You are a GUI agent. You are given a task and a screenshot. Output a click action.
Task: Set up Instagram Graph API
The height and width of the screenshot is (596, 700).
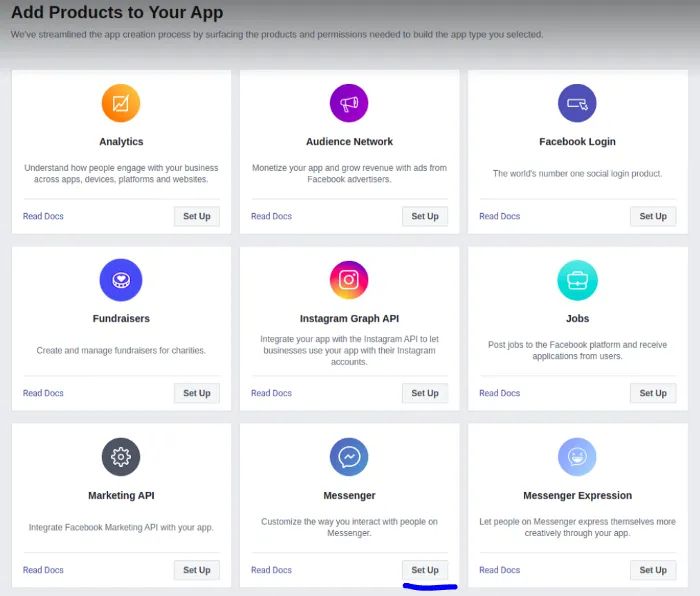(425, 393)
